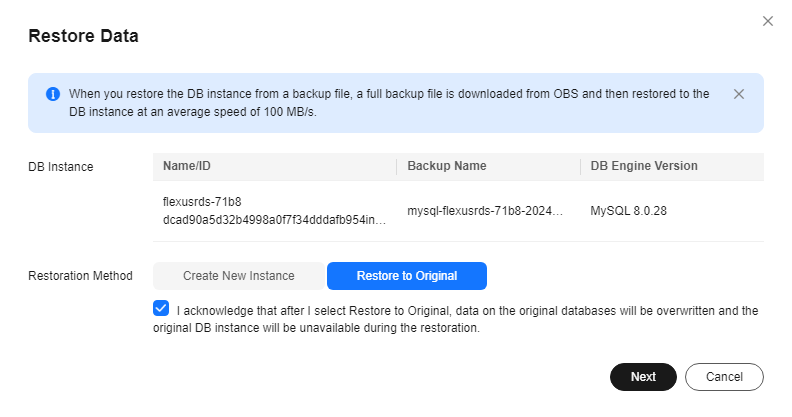Select Create New Instance method
The height and width of the screenshot is (417, 792).
[x=238, y=276]
